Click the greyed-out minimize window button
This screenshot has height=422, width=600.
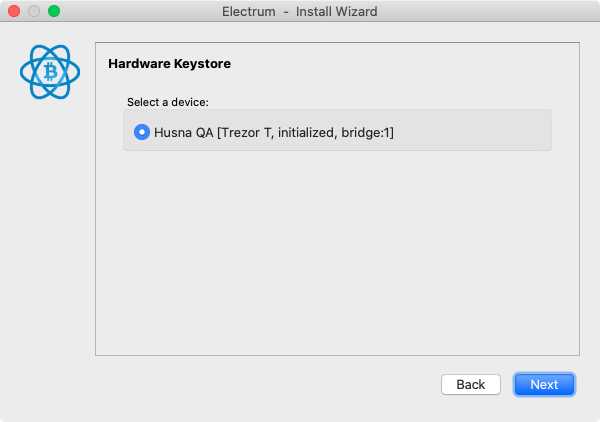pyautogui.click(x=34, y=11)
